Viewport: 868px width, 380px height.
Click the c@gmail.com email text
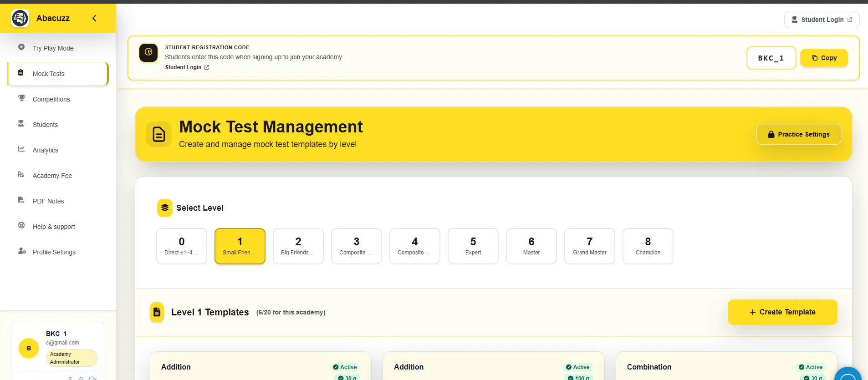62,343
